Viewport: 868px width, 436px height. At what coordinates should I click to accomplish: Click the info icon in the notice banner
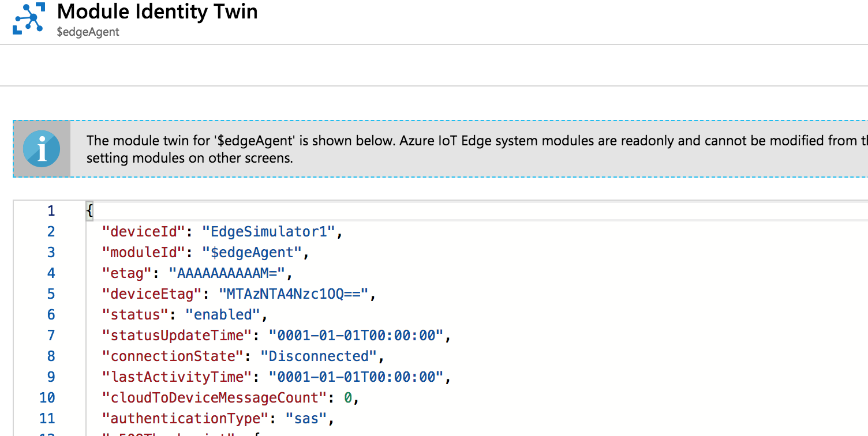[41, 148]
